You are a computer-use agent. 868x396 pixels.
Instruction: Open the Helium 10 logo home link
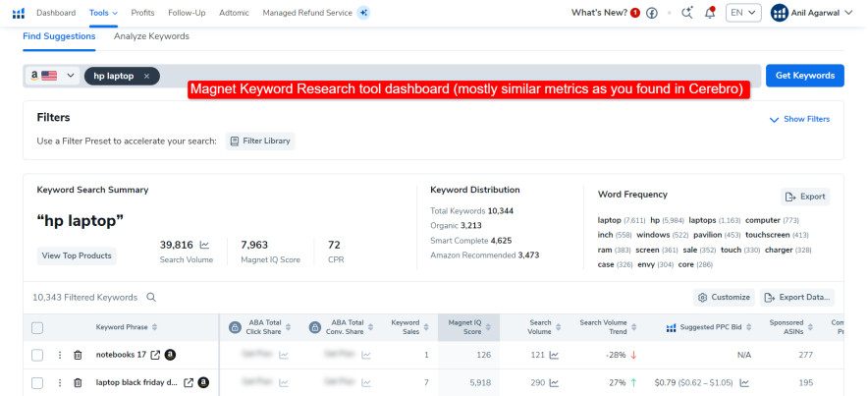point(19,13)
